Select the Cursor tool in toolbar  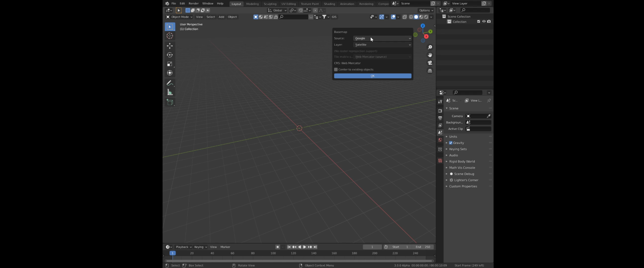tap(170, 36)
